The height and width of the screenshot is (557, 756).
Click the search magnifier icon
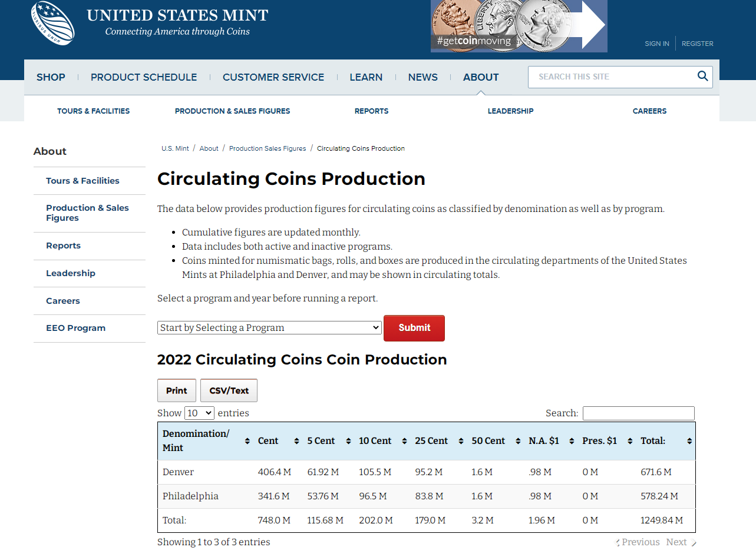coord(702,76)
